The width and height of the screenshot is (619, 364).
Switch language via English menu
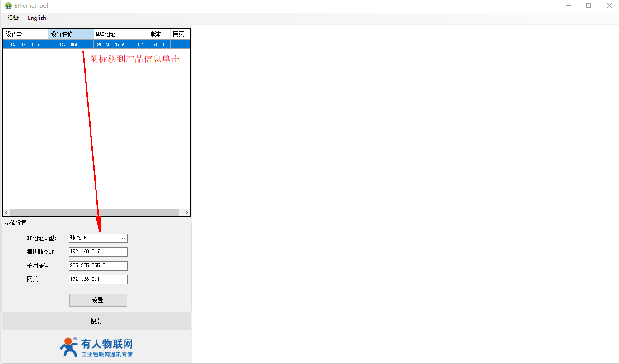coord(37,18)
